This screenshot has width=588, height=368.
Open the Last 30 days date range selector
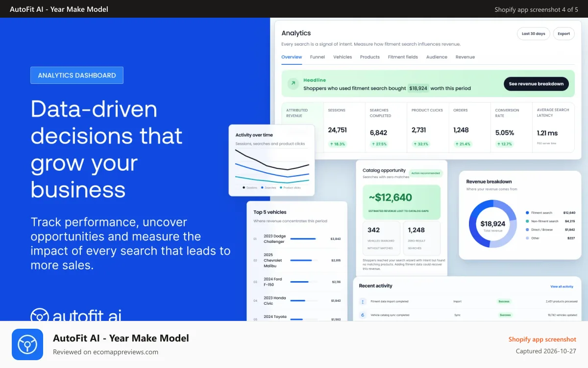tap(533, 34)
